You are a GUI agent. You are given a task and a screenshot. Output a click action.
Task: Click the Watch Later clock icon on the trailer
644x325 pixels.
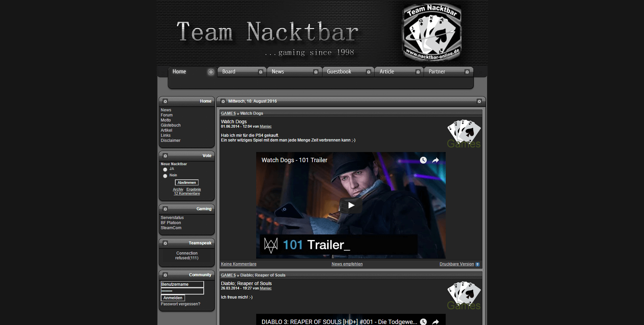423,160
